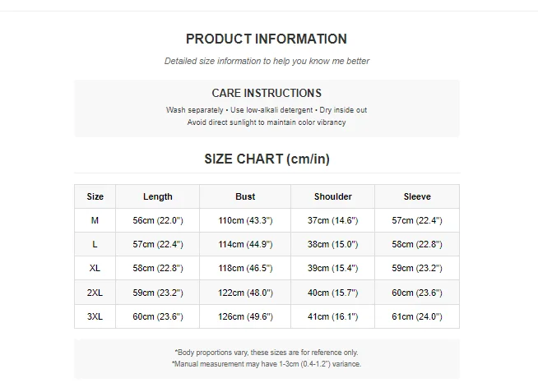Select the Sleeve column header
Image resolution: width=538 pixels, height=392 pixels.
[417, 196]
